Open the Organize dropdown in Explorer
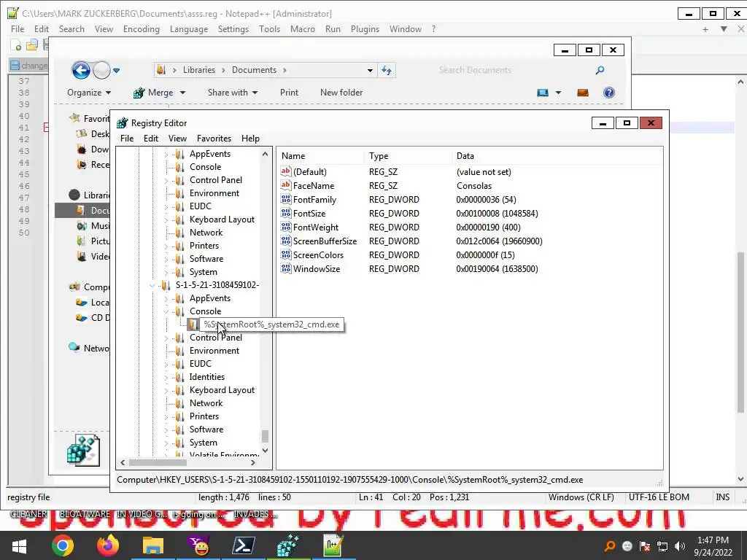Image resolution: width=747 pixels, height=560 pixels. [89, 93]
